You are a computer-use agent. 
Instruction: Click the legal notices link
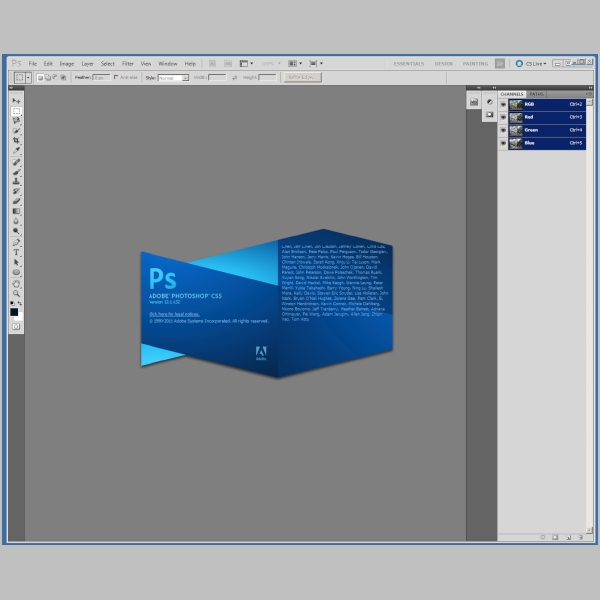[x=174, y=314]
